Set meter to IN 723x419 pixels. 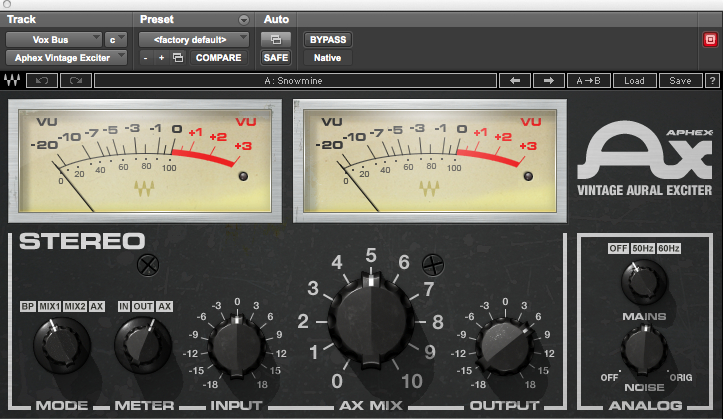(x=124, y=307)
